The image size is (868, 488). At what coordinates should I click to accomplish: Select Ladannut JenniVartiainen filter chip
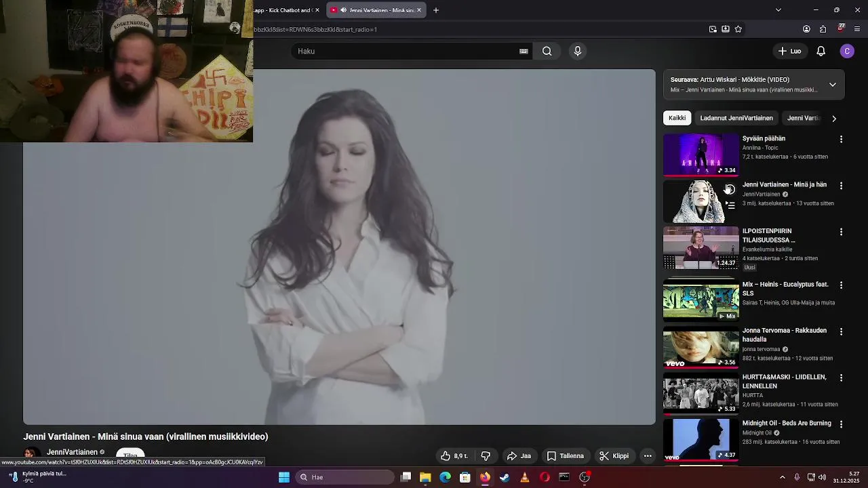tap(736, 118)
